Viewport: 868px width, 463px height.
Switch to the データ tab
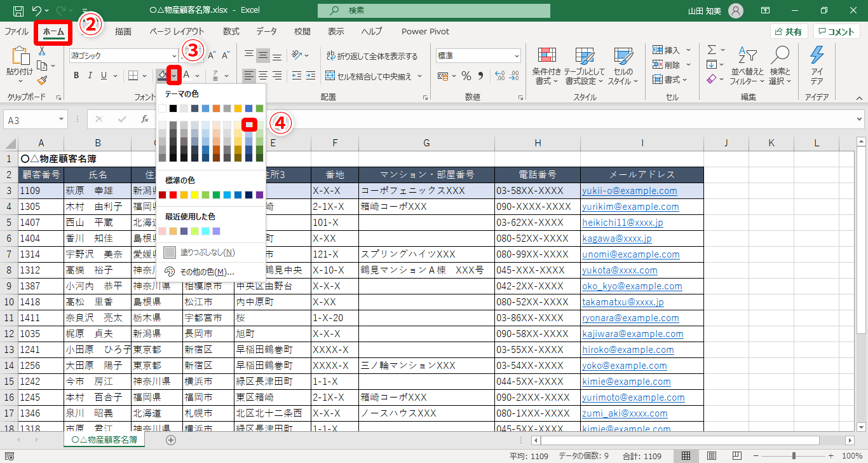[267, 31]
